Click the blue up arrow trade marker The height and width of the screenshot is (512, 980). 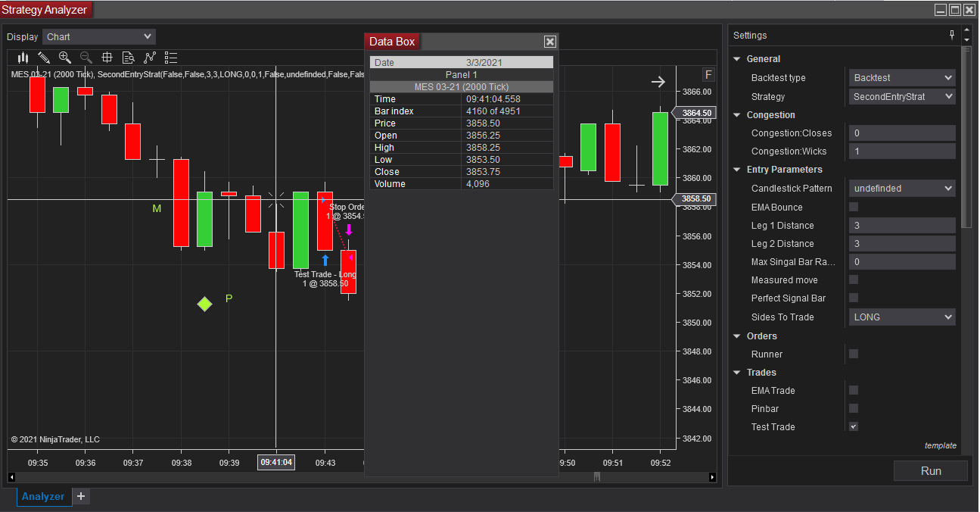(325, 261)
